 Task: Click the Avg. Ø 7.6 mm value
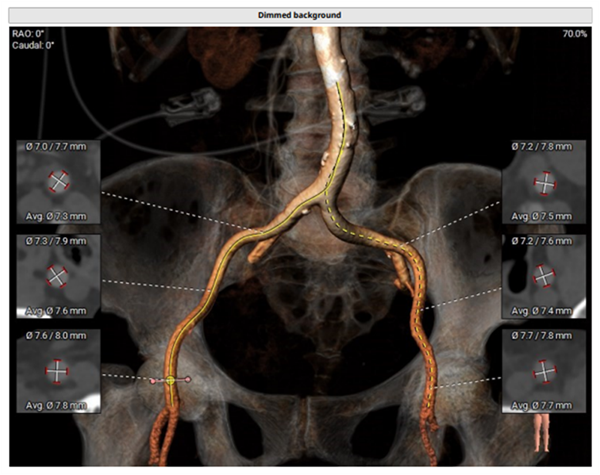[x=56, y=311]
